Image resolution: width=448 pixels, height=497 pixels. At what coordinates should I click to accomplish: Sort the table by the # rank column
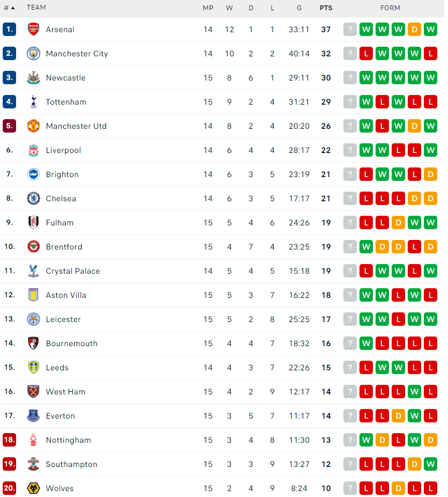(x=9, y=8)
